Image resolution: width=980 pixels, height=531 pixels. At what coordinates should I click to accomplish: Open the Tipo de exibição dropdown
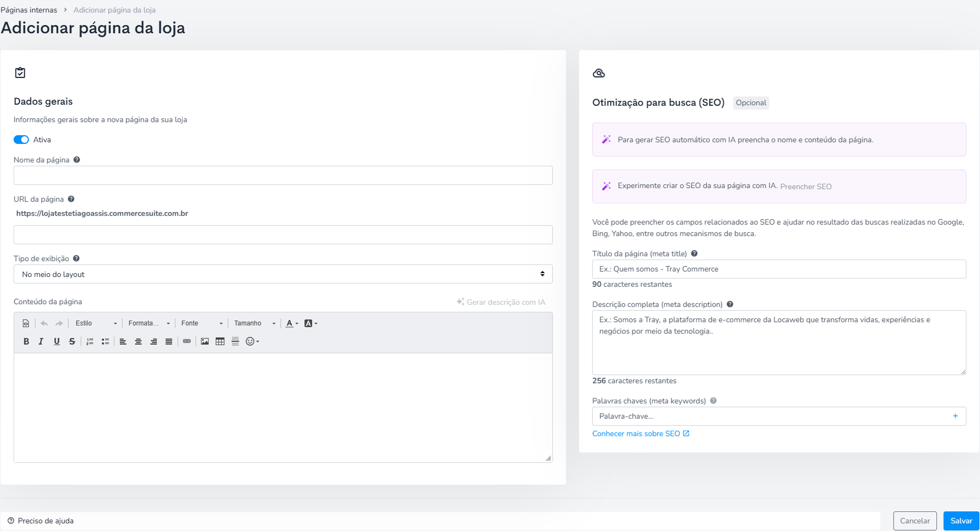coord(283,274)
